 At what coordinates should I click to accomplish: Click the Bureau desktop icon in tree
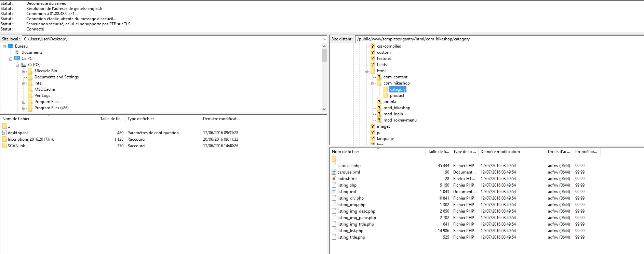pyautogui.click(x=11, y=46)
